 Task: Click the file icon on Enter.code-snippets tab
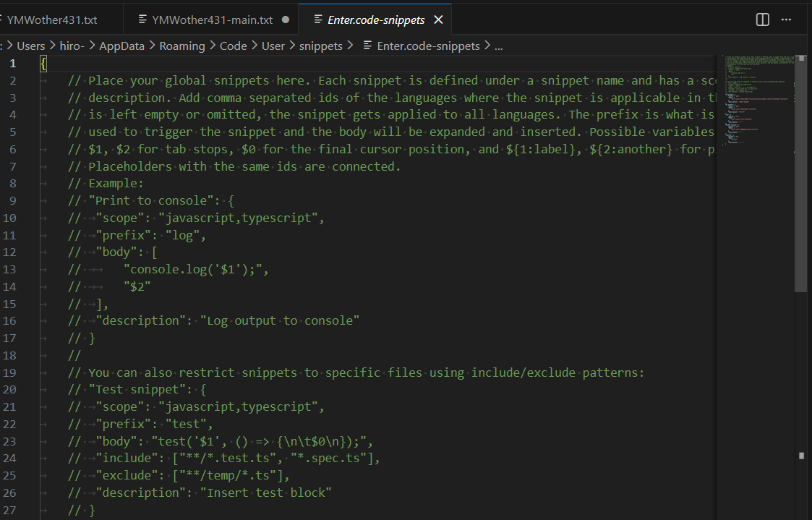(x=318, y=20)
